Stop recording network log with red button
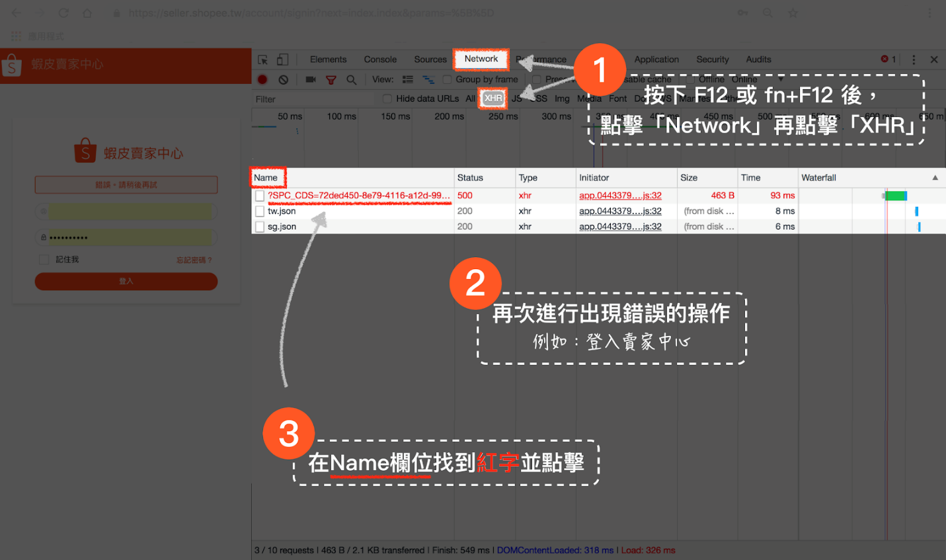 pos(262,79)
